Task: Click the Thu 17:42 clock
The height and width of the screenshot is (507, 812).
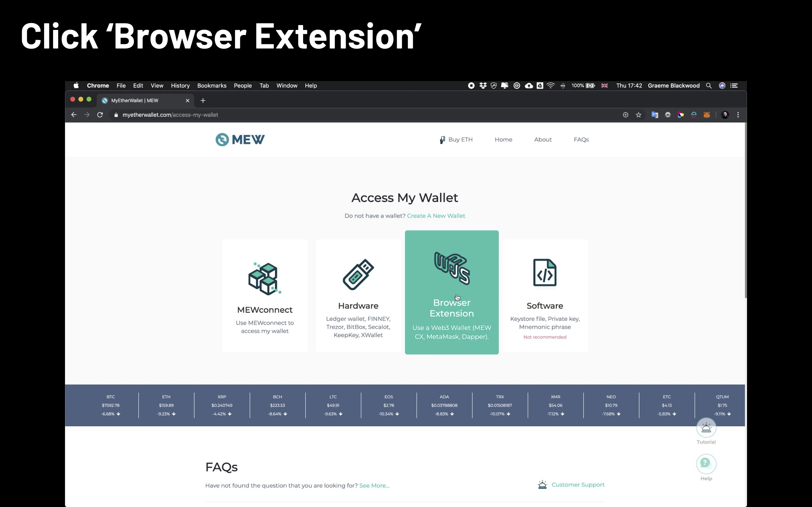Action: coord(629,85)
